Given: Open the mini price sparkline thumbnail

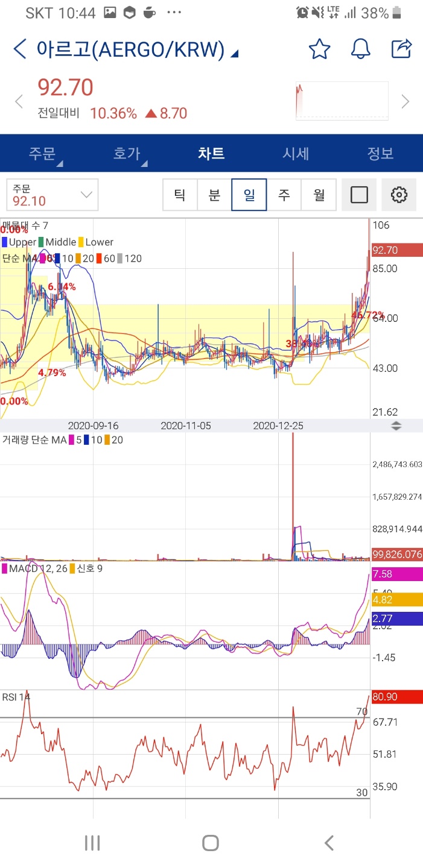Looking at the screenshot, I should click(x=342, y=101).
